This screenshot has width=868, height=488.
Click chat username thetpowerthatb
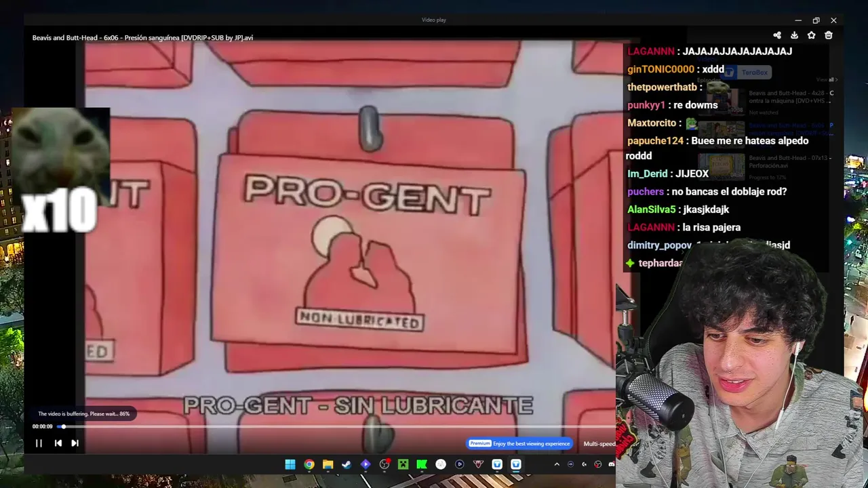point(662,87)
